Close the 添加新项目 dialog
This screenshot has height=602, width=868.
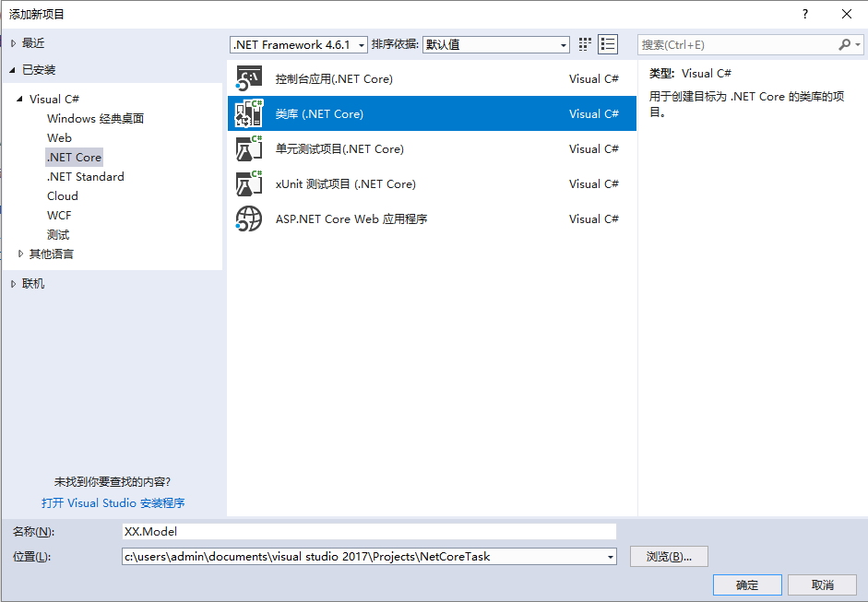pos(847,15)
